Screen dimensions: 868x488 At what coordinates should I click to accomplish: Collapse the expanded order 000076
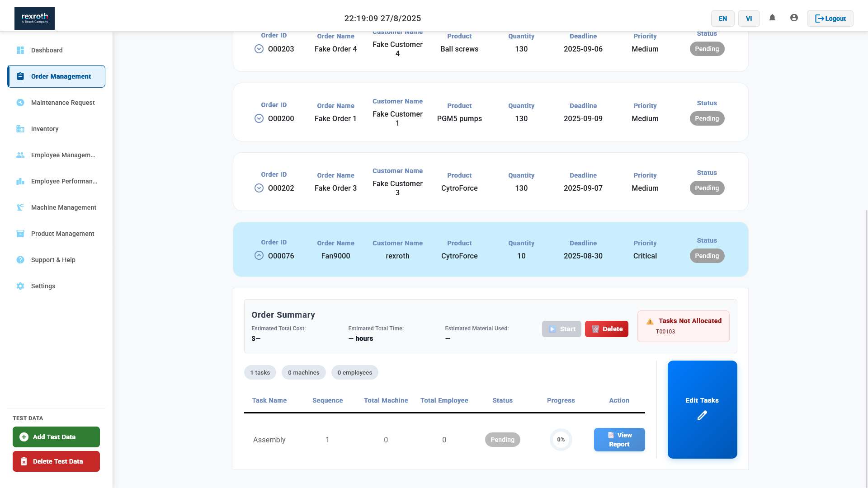pyautogui.click(x=259, y=256)
